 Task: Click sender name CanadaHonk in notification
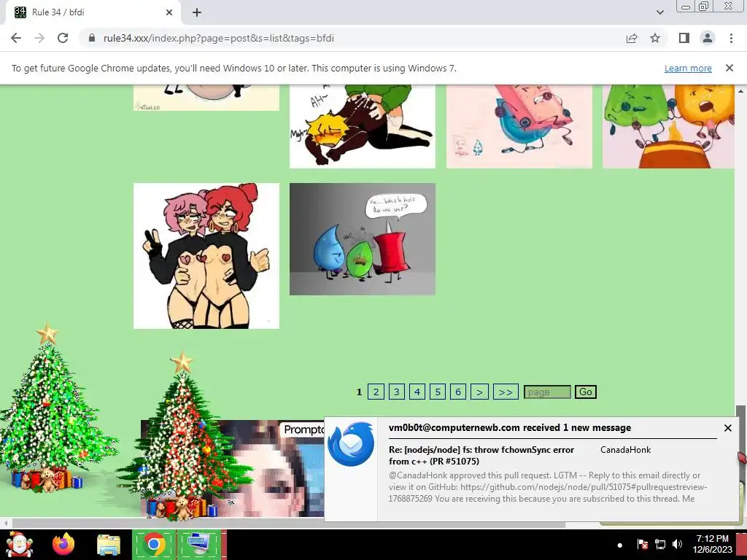coord(625,449)
